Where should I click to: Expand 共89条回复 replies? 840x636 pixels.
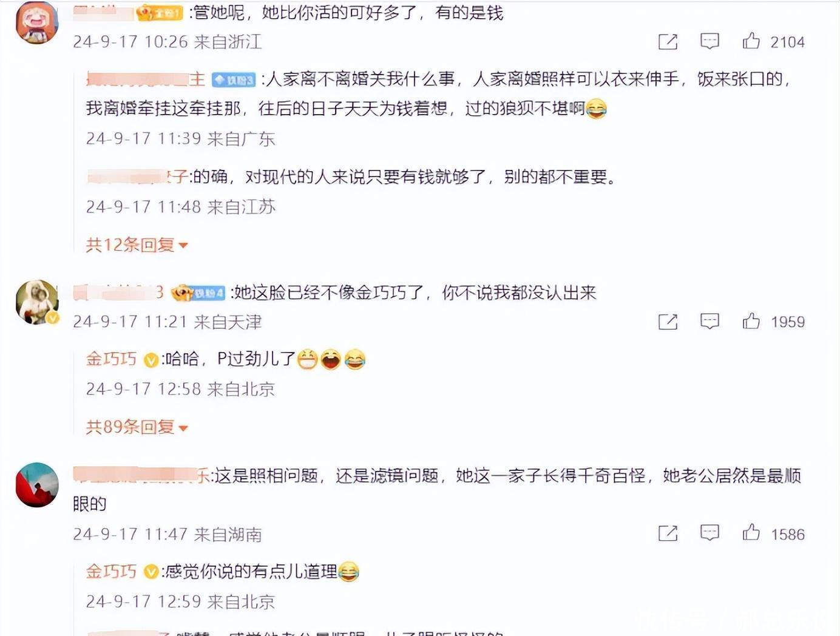(x=137, y=427)
